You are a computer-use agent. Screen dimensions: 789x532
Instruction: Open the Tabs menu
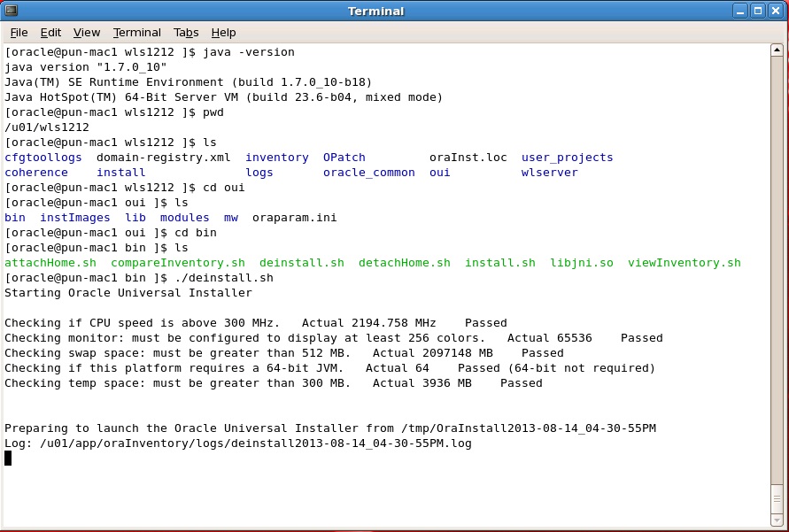pyautogui.click(x=186, y=33)
